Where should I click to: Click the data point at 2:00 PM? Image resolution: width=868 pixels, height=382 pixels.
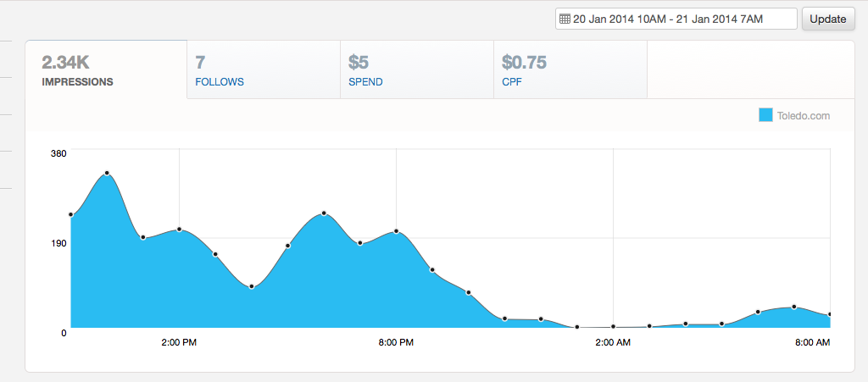point(180,229)
